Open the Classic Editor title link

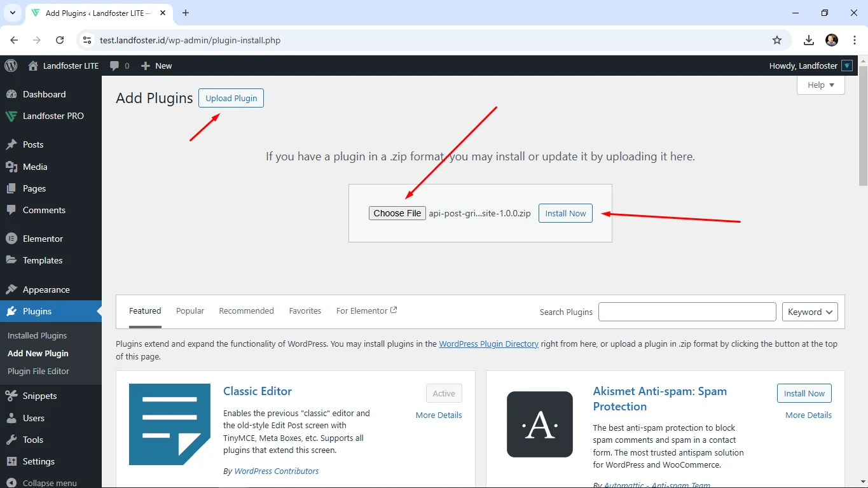point(258,391)
